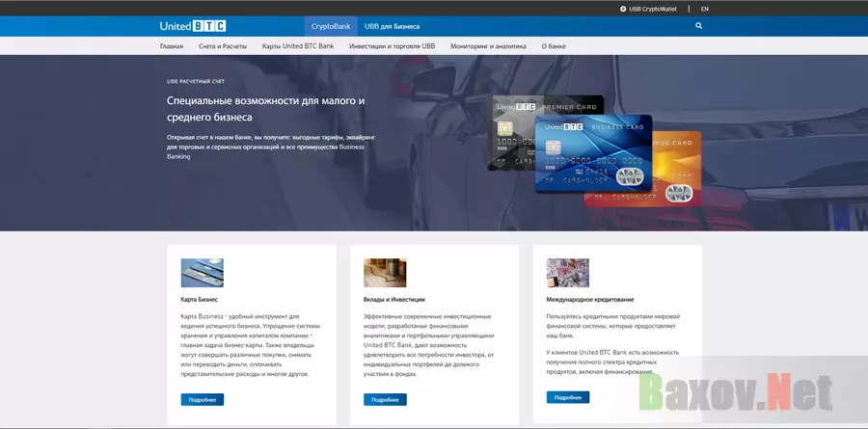Open the search magnifier icon

(698, 26)
